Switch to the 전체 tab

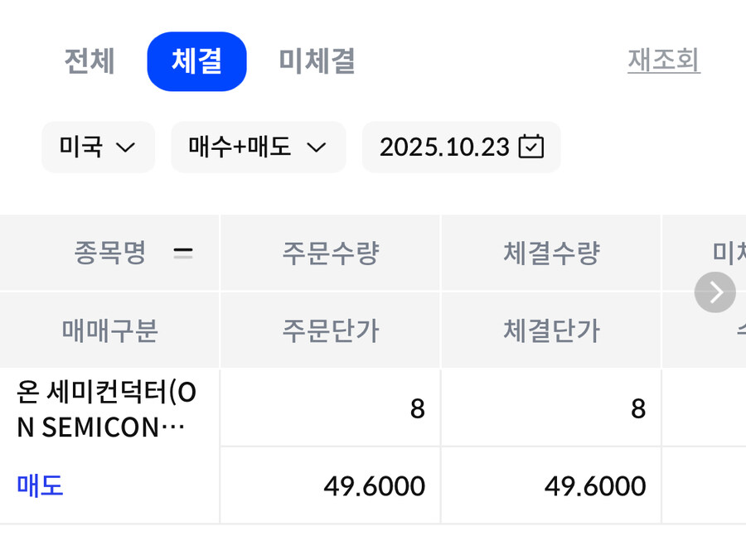click(90, 61)
